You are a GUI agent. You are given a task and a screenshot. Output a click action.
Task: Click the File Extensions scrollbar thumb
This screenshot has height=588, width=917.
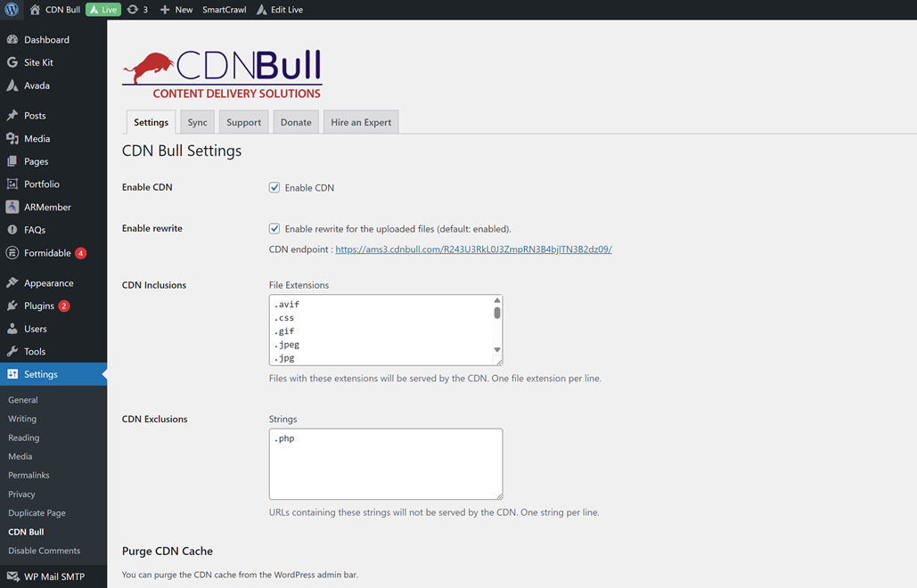tap(497, 313)
